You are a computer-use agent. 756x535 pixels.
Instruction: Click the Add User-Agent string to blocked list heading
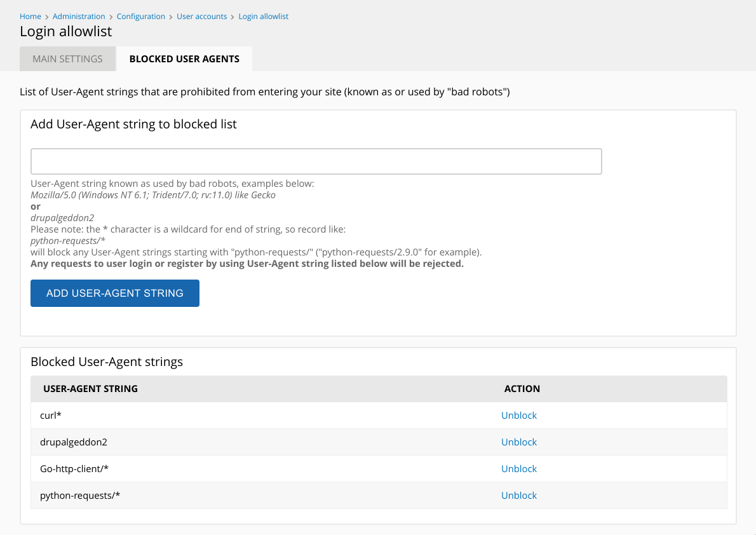tap(133, 124)
